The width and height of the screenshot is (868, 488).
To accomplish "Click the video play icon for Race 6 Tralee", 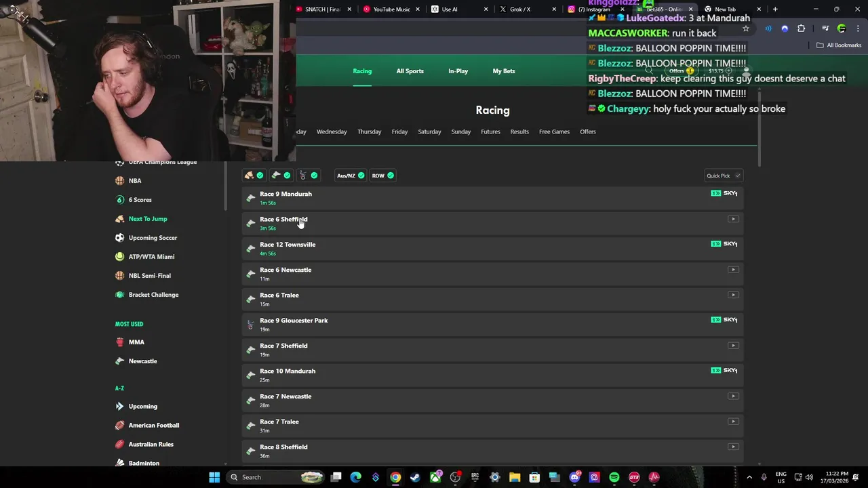I will coord(733,295).
